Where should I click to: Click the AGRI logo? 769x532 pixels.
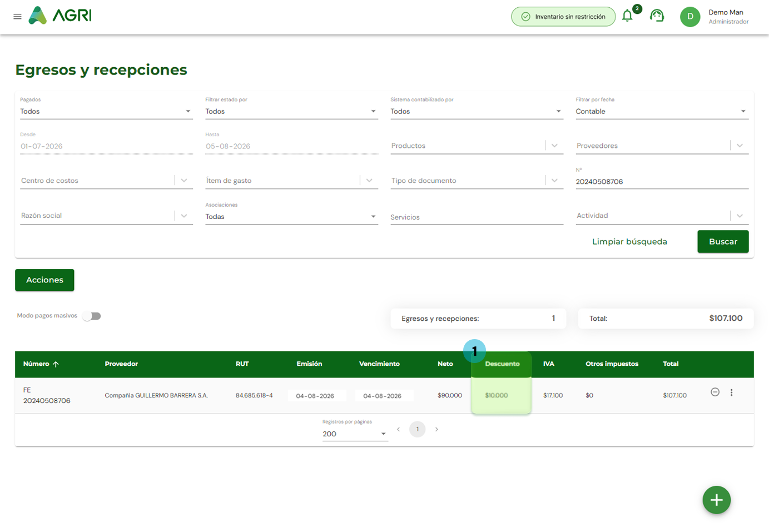(60, 16)
